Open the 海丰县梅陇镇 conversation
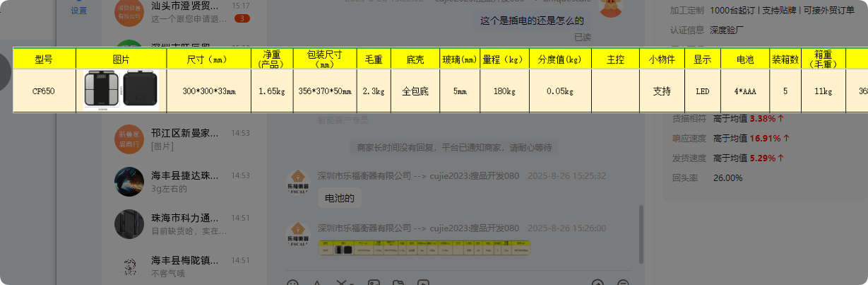The image size is (868, 285). 184,266
